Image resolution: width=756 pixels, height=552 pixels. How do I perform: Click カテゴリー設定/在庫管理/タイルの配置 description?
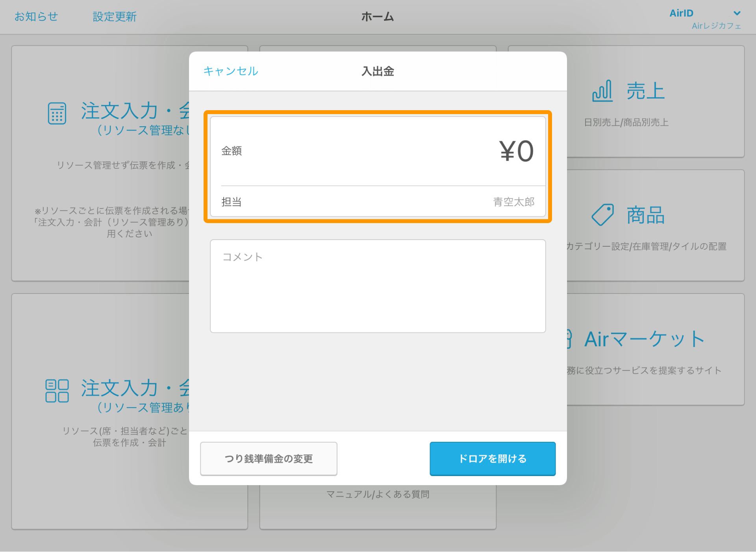[646, 246]
